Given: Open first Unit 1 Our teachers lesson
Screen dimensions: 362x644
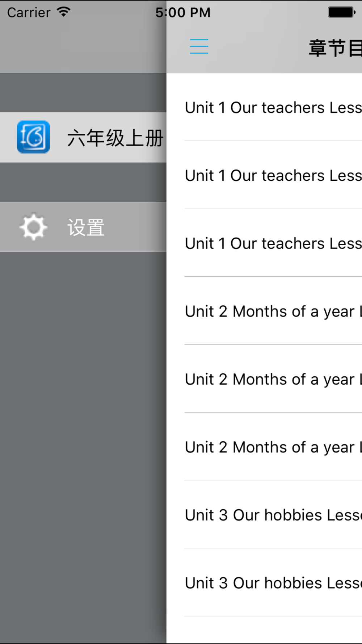Looking at the screenshot, I should pyautogui.click(x=273, y=107).
